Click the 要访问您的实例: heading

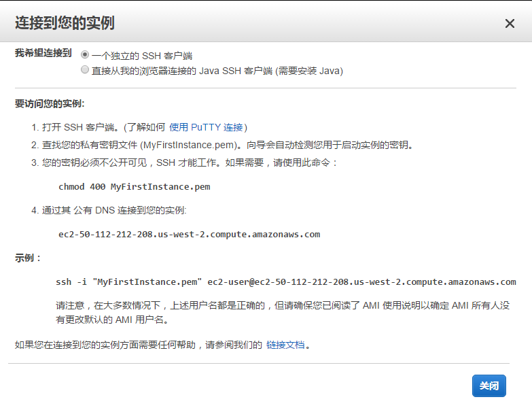(50, 103)
